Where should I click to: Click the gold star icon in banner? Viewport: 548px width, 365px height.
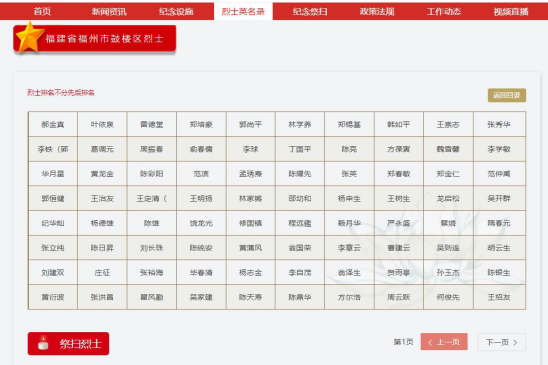tap(29, 37)
